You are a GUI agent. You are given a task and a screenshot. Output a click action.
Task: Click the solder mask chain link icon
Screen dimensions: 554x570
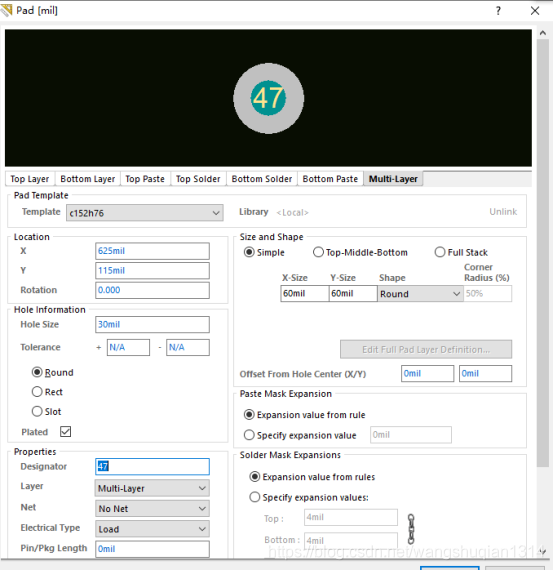[411, 529]
